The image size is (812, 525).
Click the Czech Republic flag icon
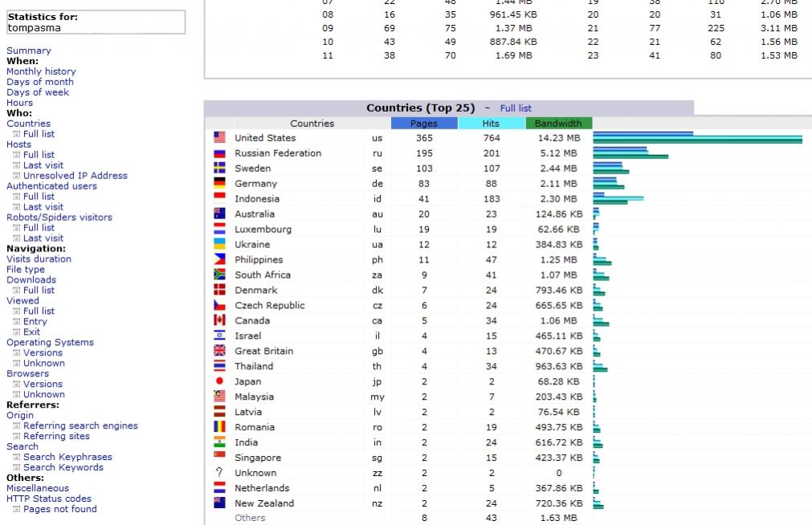219,305
